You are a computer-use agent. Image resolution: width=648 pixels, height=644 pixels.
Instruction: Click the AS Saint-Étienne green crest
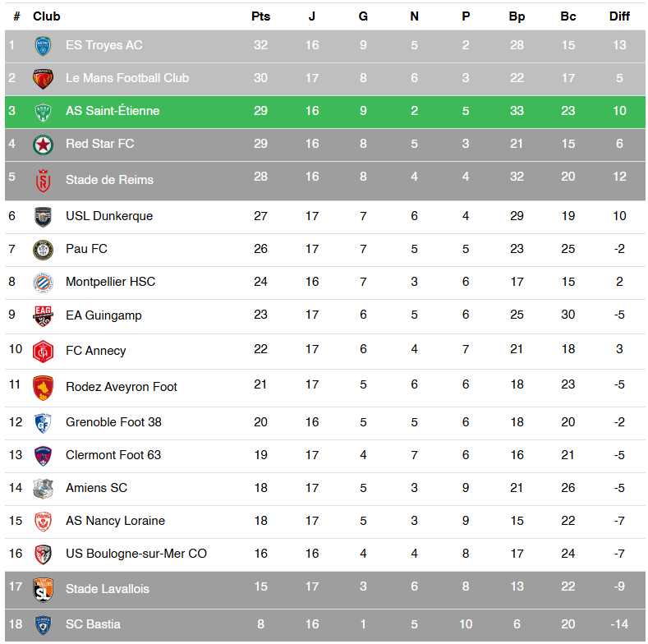43,112
